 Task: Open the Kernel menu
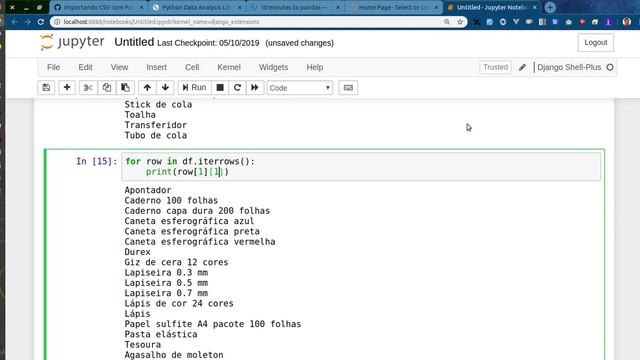click(x=229, y=67)
